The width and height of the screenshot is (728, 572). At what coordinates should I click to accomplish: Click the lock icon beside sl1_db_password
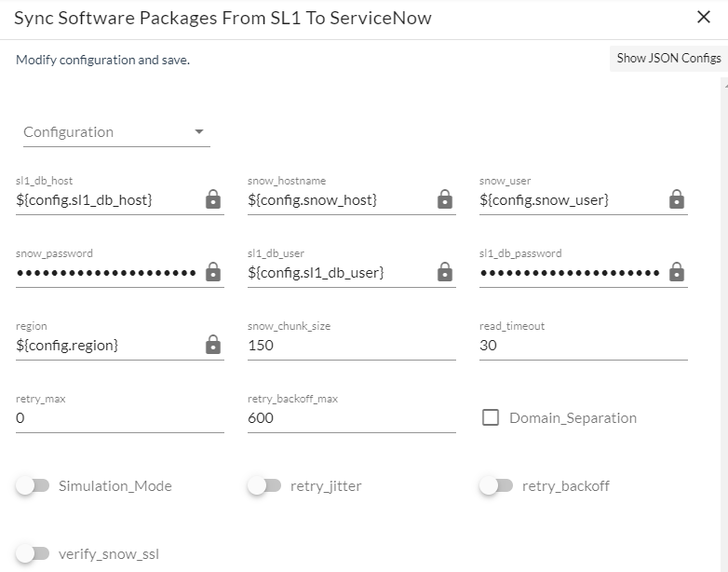point(677,272)
